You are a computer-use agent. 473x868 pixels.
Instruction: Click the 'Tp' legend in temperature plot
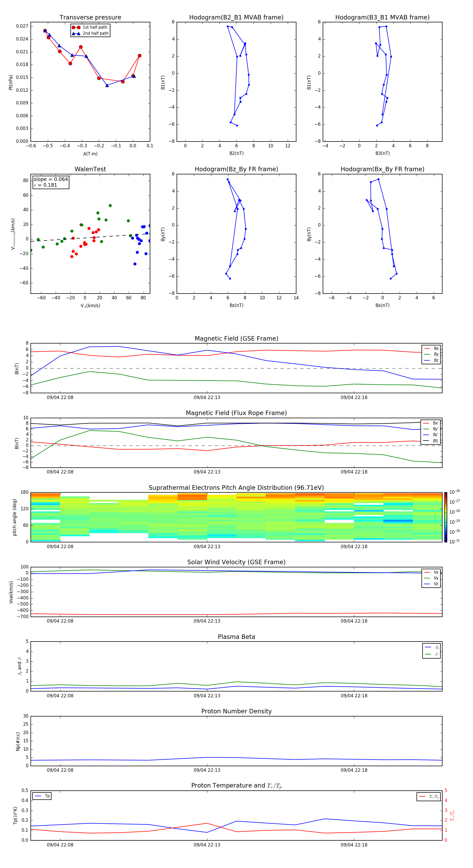coord(42,796)
